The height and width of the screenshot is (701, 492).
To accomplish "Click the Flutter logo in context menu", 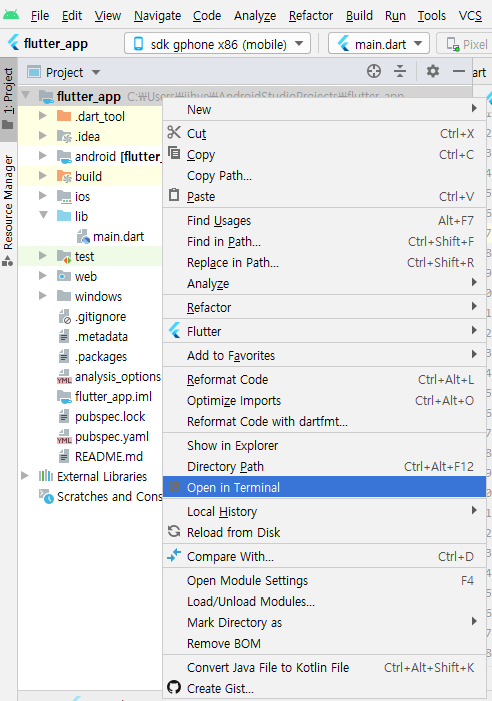I will [x=175, y=330].
